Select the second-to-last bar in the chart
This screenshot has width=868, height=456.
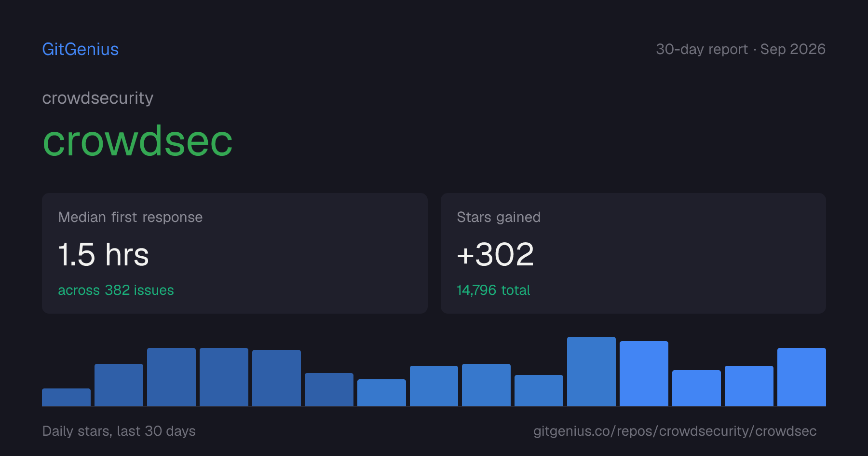tap(749, 386)
